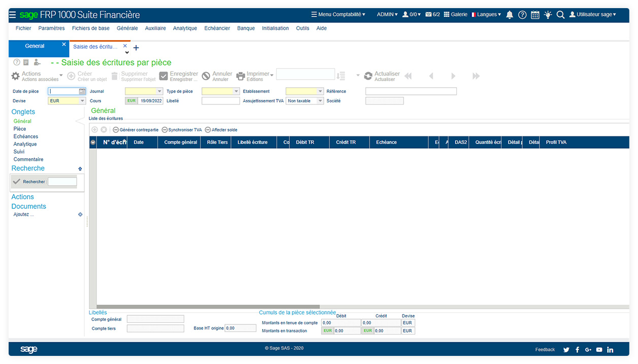Toggle the grid column selector chevron in the header

click(93, 142)
